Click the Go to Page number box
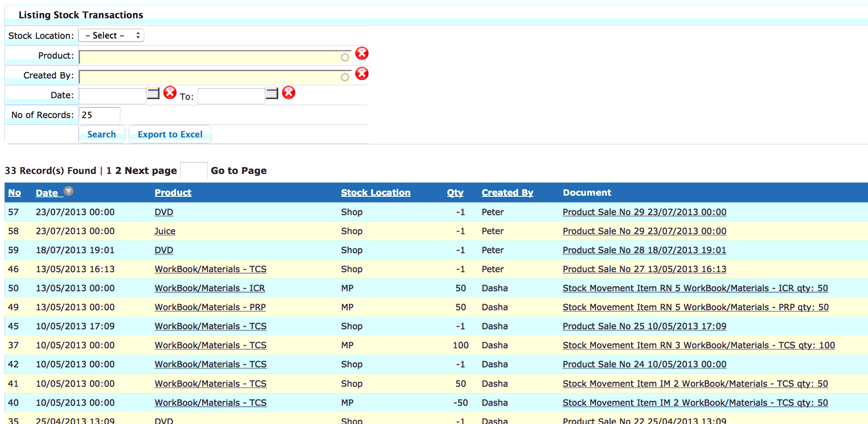 tap(194, 170)
